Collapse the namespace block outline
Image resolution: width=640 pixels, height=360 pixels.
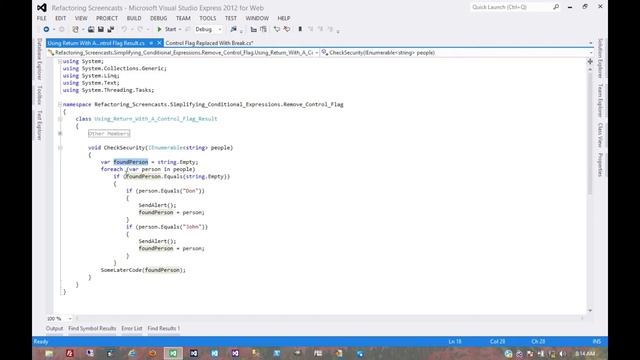point(60,104)
